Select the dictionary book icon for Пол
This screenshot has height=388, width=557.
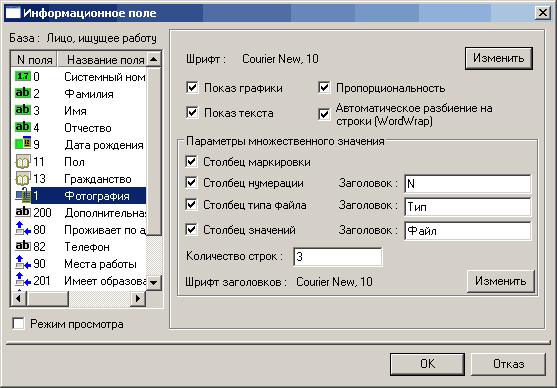pos(23,162)
